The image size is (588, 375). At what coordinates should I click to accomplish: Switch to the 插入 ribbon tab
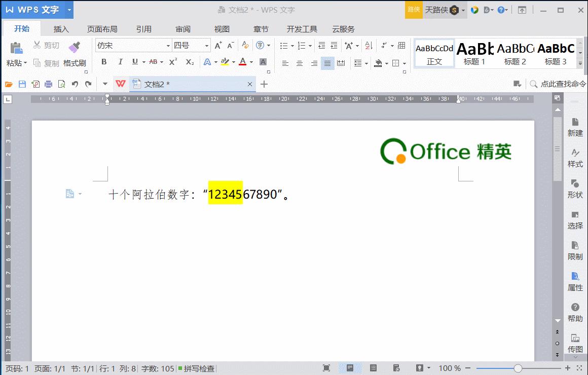pyautogui.click(x=60, y=29)
